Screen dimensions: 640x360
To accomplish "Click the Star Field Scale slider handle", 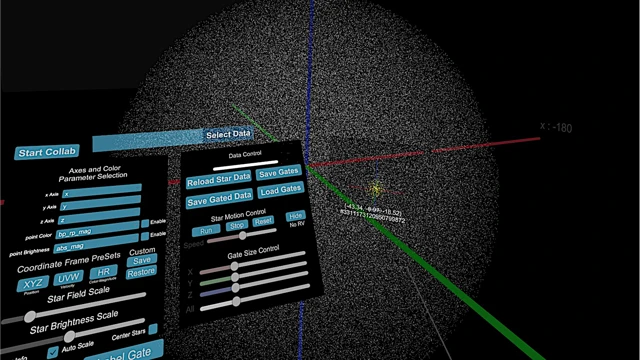I will (x=30, y=316).
